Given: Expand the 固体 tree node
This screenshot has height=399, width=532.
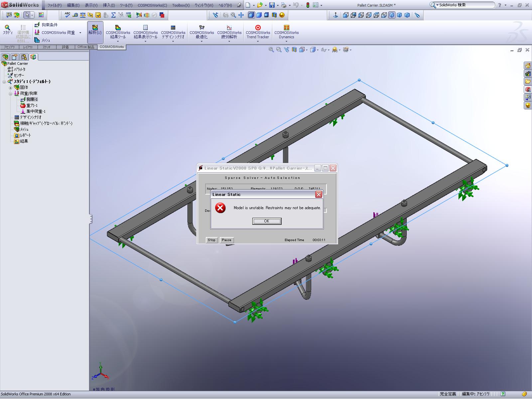Looking at the screenshot, I should click(x=10, y=88).
